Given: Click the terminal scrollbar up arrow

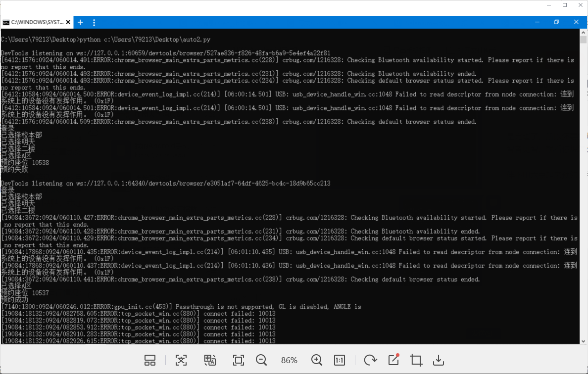Looking at the screenshot, I should [583, 33].
